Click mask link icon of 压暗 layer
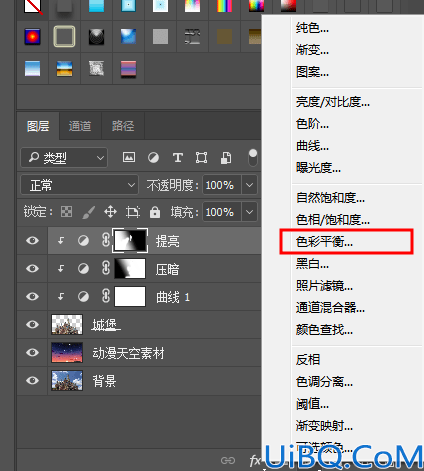The image size is (424, 471). click(x=106, y=268)
